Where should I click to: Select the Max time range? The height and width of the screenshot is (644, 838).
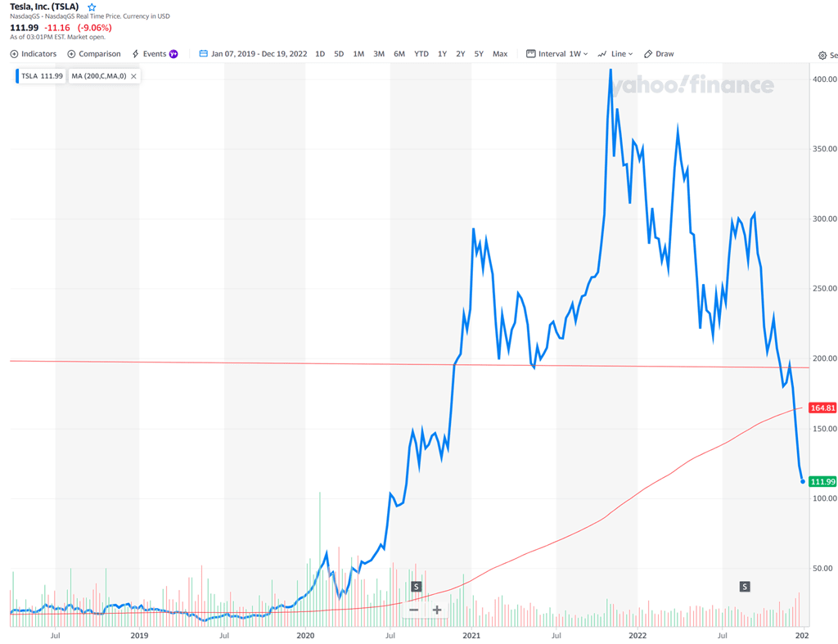[499, 54]
